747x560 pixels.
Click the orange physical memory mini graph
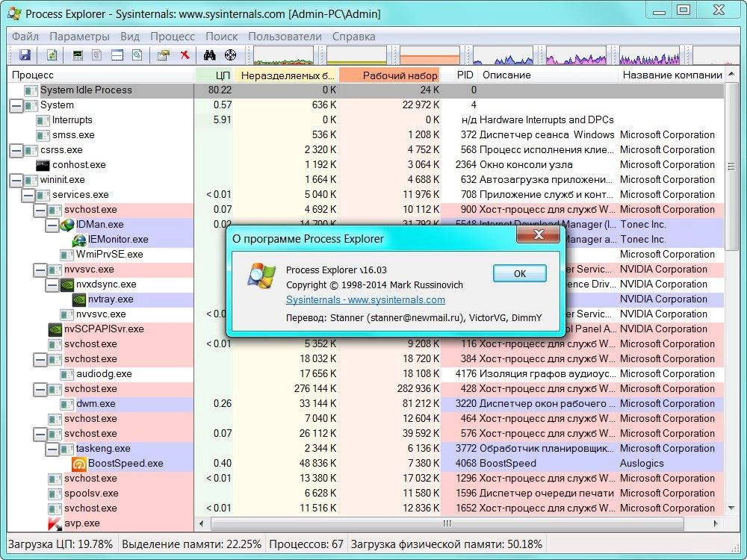coord(430,55)
